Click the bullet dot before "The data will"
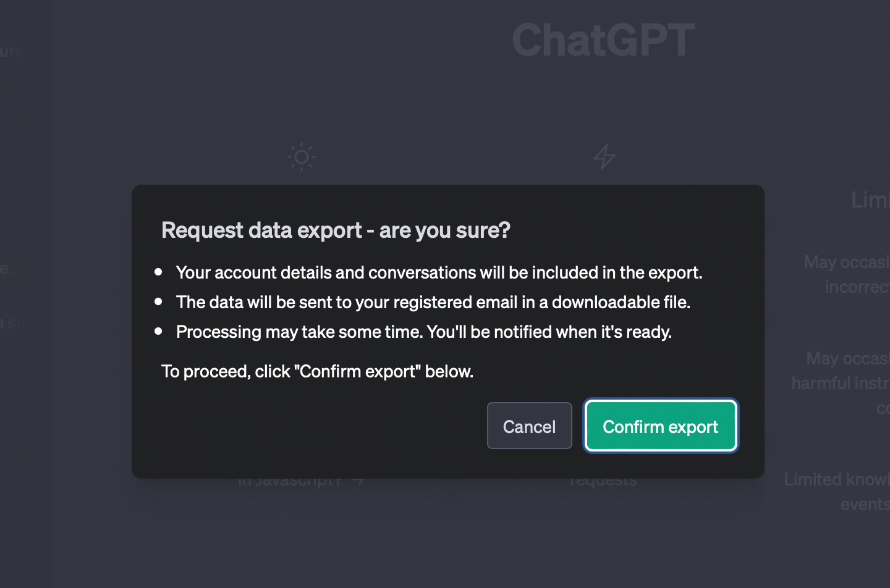 pos(159,301)
